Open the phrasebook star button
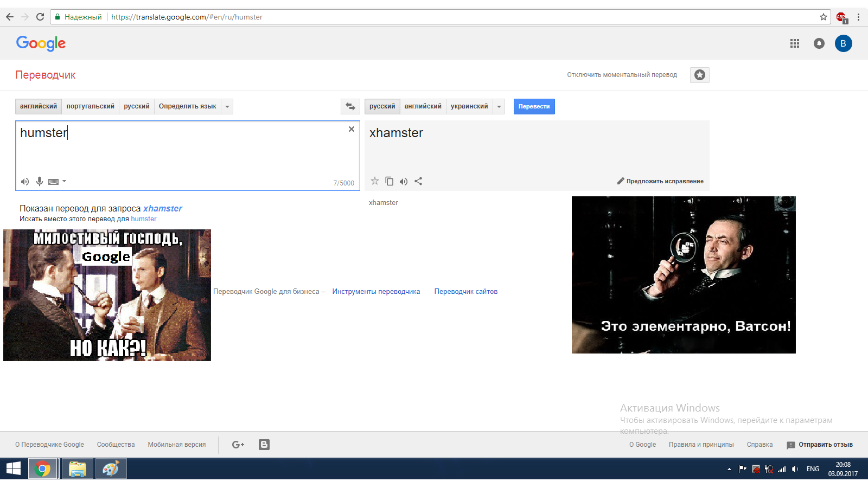Screen dimensions: 868x488 pyautogui.click(x=700, y=75)
